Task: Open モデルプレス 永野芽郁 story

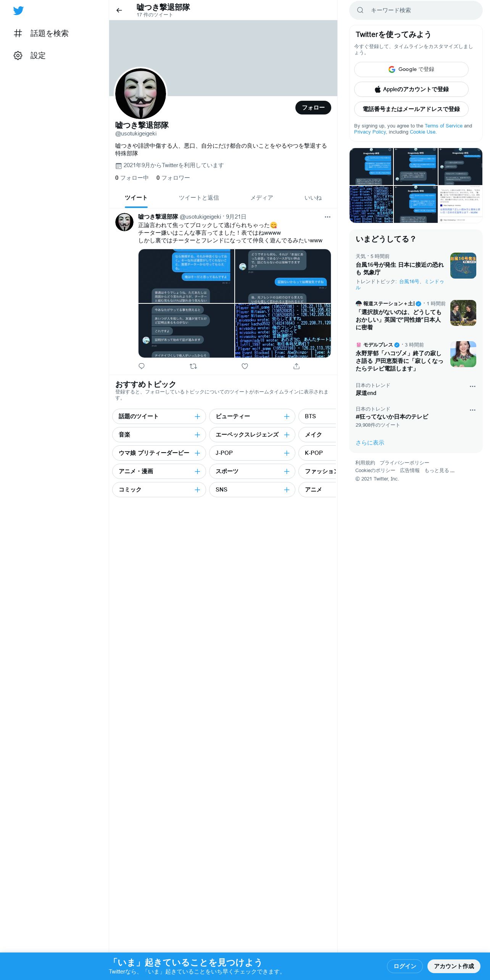Action: (399, 361)
